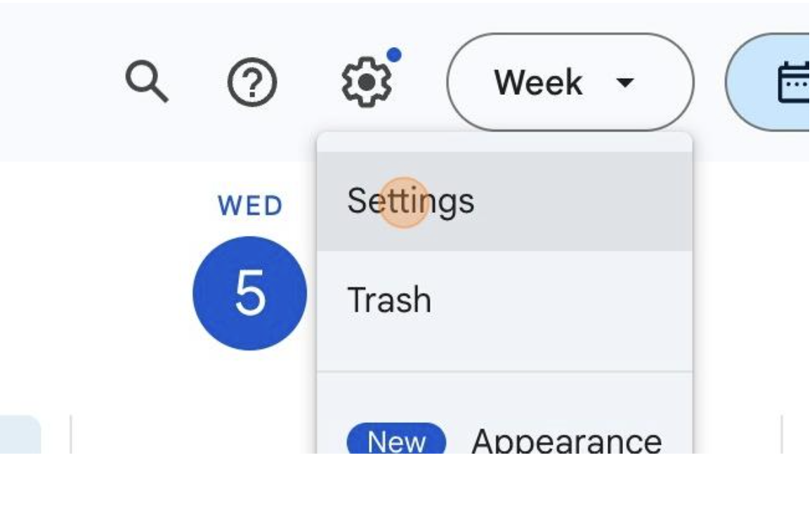
Task: Click the New badge next to Appearance
Action: coord(395,440)
